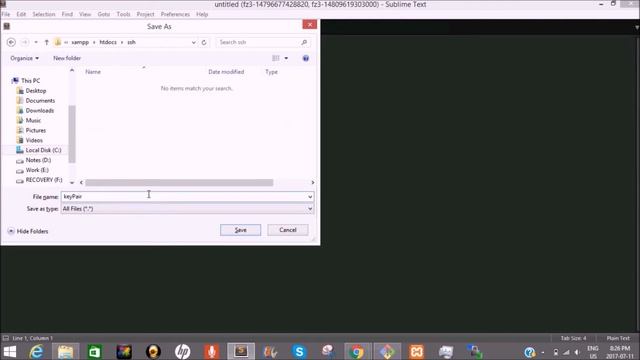Click the Windows Start button

[9, 351]
